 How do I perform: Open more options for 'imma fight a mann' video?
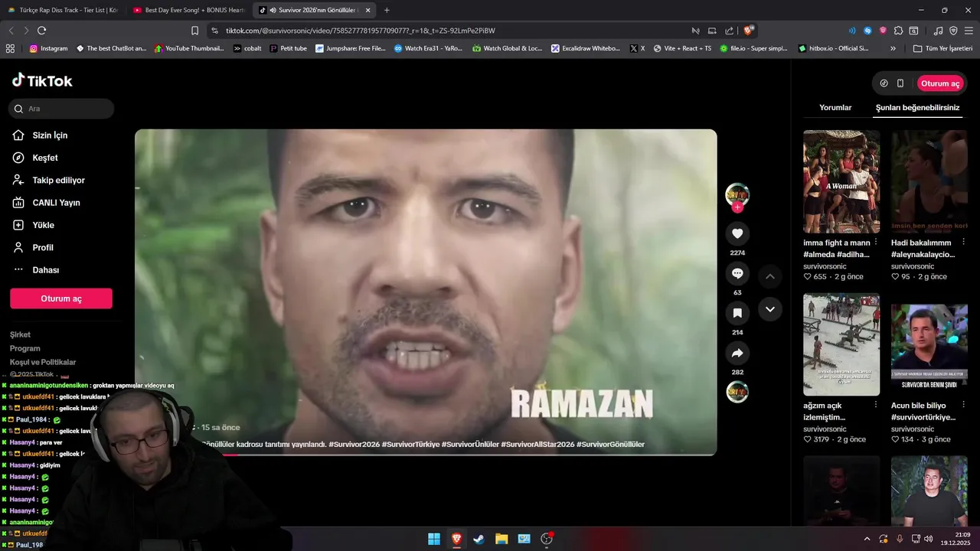coord(876,242)
